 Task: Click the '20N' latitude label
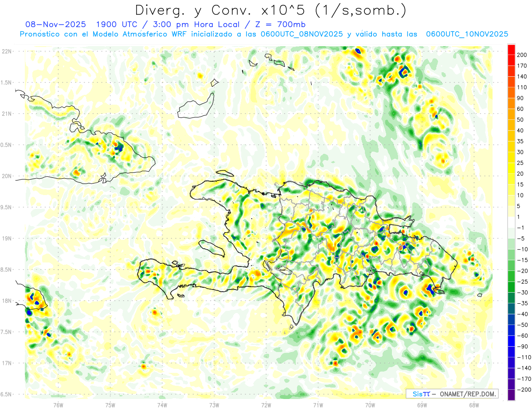(x=7, y=176)
